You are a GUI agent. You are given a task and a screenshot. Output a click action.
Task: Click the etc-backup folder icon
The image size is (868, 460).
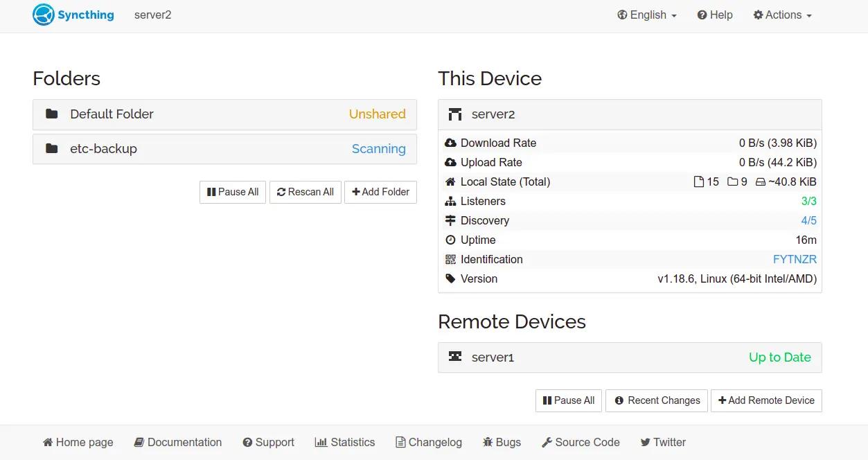[x=52, y=148]
